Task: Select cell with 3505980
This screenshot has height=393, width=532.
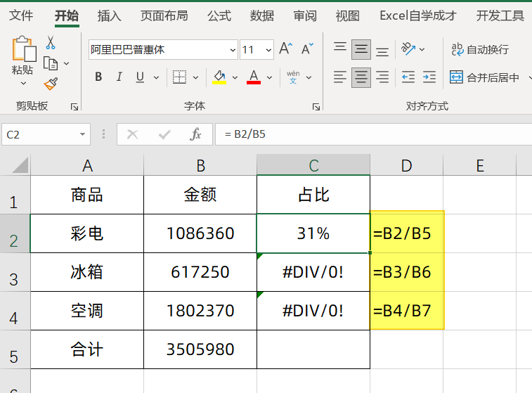Action: pyautogui.click(x=200, y=349)
